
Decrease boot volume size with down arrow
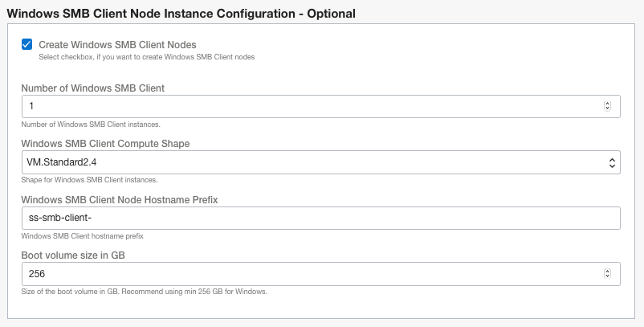click(x=607, y=277)
